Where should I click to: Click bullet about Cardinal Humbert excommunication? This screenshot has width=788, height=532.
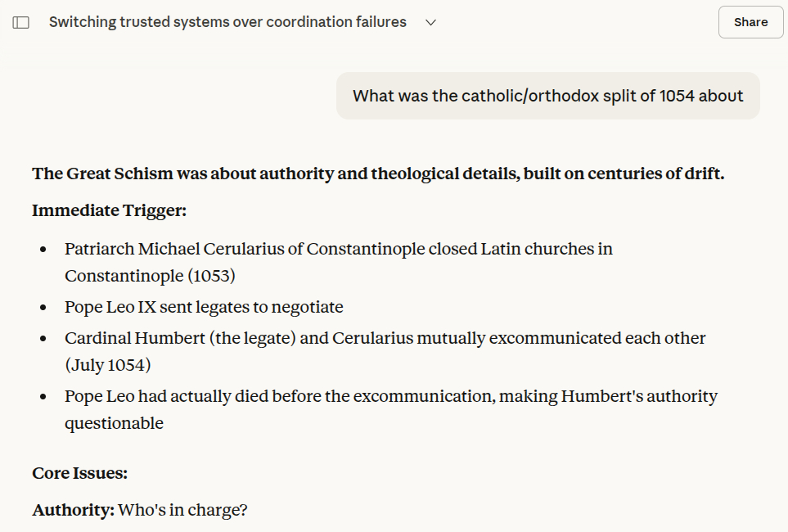click(x=385, y=338)
